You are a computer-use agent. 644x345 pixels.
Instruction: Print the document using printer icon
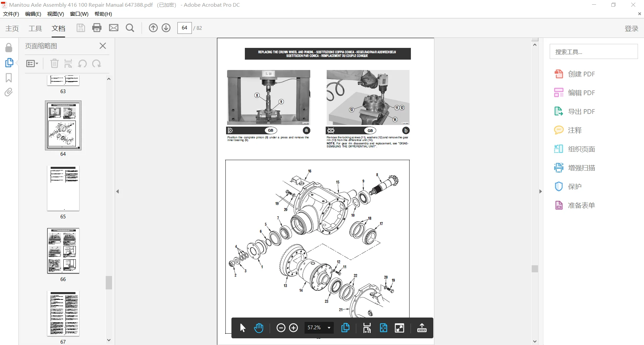coord(97,28)
